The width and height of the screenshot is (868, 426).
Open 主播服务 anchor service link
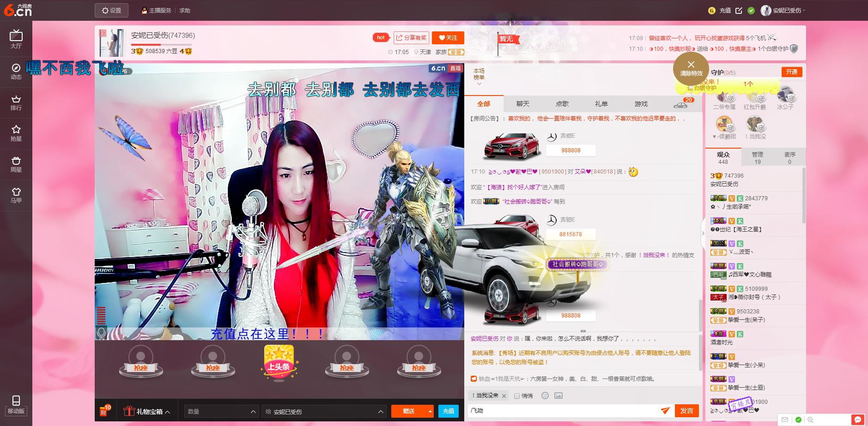(x=156, y=10)
